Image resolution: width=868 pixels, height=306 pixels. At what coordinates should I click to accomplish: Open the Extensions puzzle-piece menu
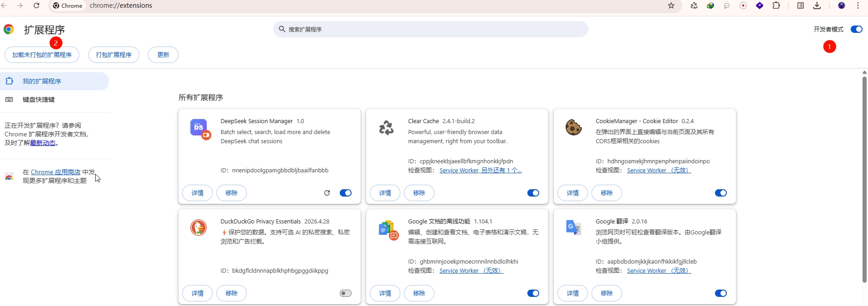(776, 5)
